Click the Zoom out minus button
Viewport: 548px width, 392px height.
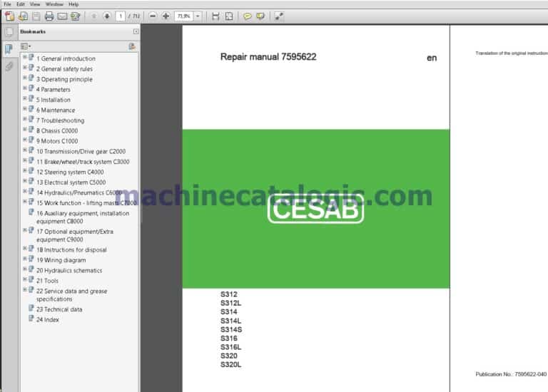coord(153,16)
